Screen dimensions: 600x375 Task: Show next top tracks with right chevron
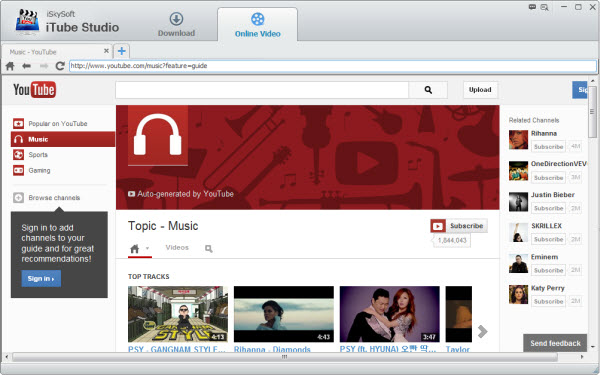pos(482,331)
